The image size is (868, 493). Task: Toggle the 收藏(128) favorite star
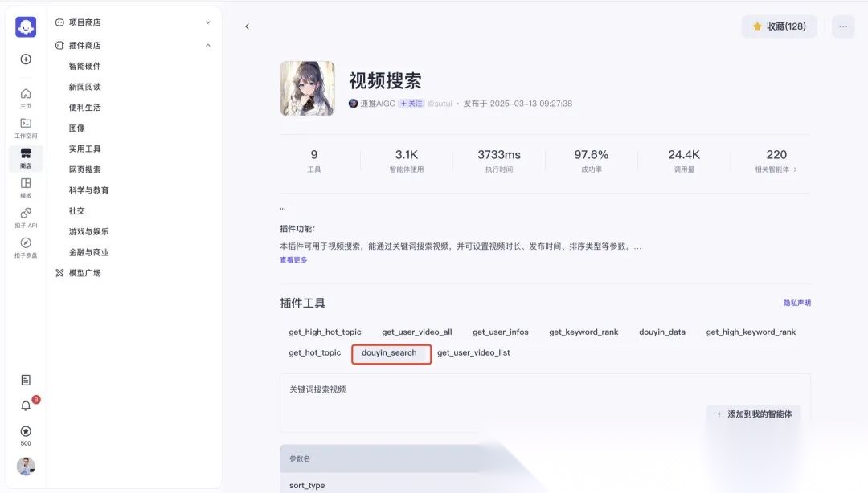(779, 26)
